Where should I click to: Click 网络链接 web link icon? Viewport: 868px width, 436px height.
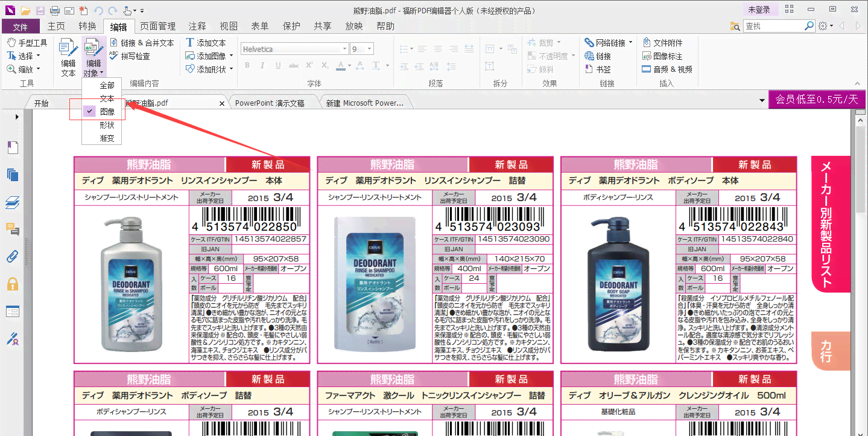606,43
